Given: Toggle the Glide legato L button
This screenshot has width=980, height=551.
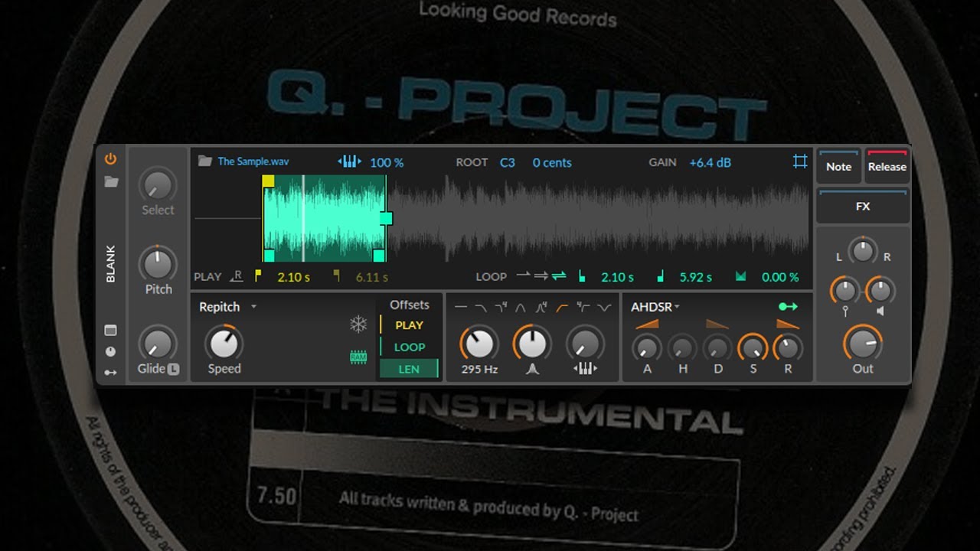Looking at the screenshot, I should (x=173, y=369).
